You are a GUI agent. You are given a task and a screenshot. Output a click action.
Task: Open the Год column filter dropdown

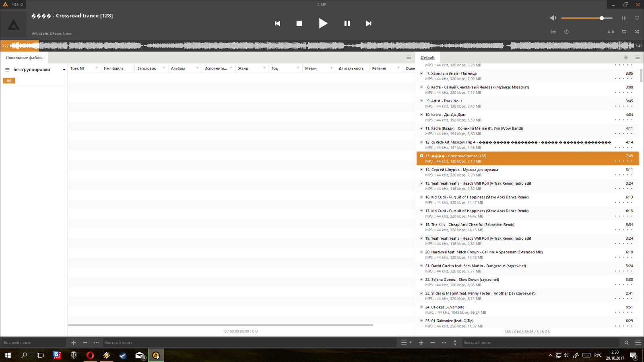(x=298, y=68)
